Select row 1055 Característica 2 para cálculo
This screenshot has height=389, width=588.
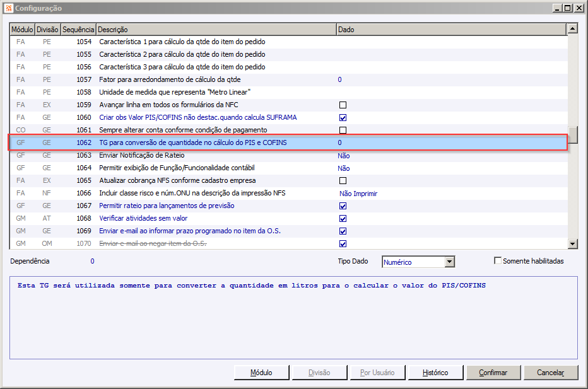click(288, 54)
